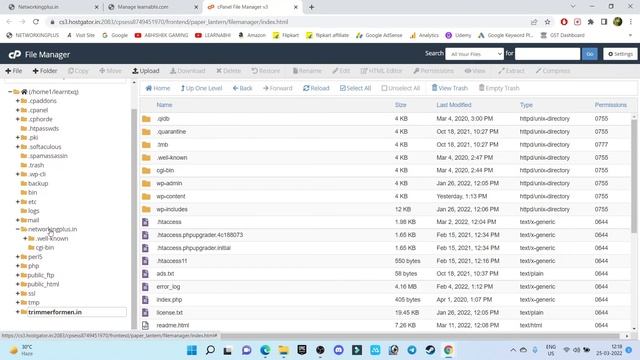Screen dimensions: 640x360
Task: Click the Delete toolbar button
Action: (x=229, y=71)
